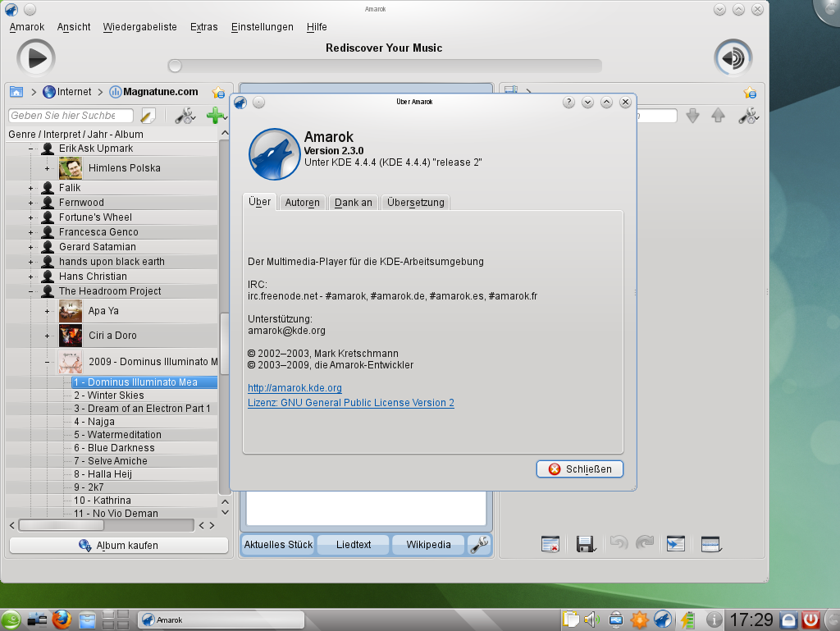Click the green plus icon in the browser

tap(215, 116)
